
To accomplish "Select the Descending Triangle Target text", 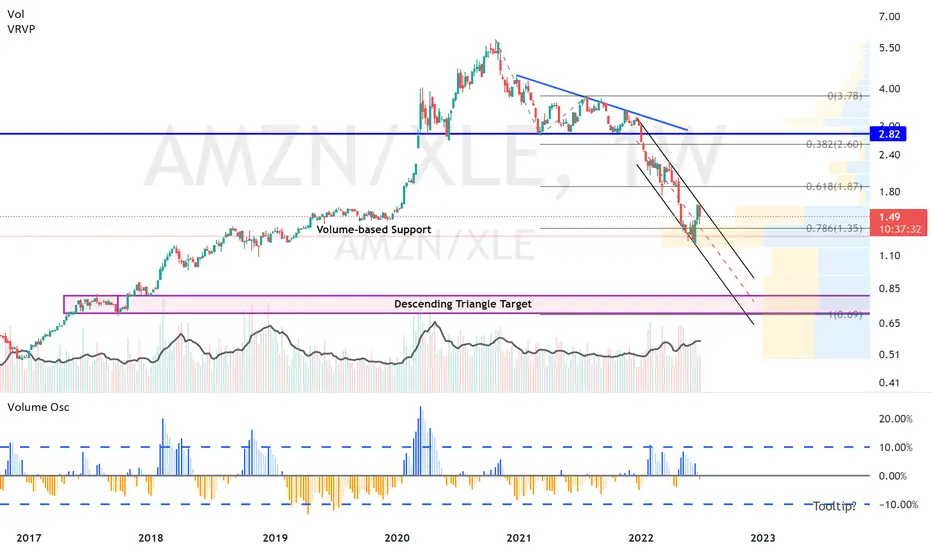I will pyautogui.click(x=463, y=304).
